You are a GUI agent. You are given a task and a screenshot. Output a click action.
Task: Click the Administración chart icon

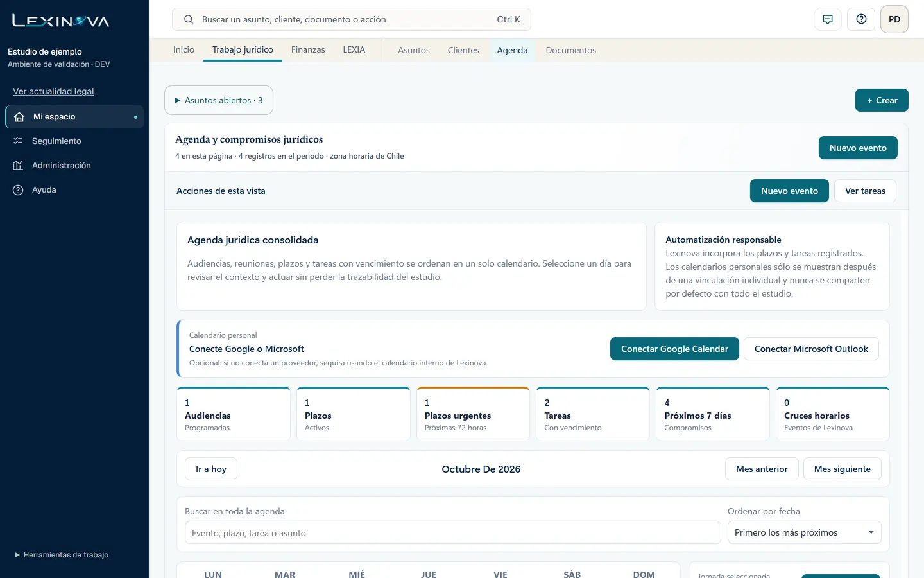[x=18, y=165]
